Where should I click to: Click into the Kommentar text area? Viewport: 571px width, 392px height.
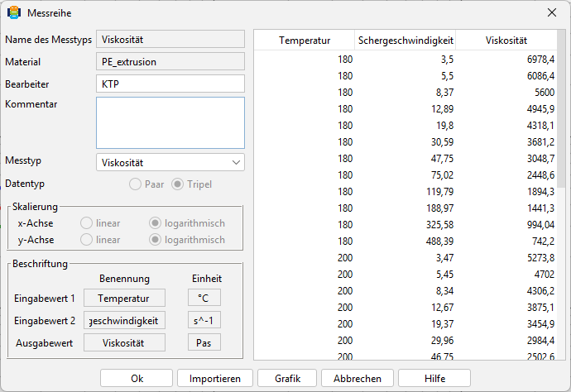click(170, 122)
